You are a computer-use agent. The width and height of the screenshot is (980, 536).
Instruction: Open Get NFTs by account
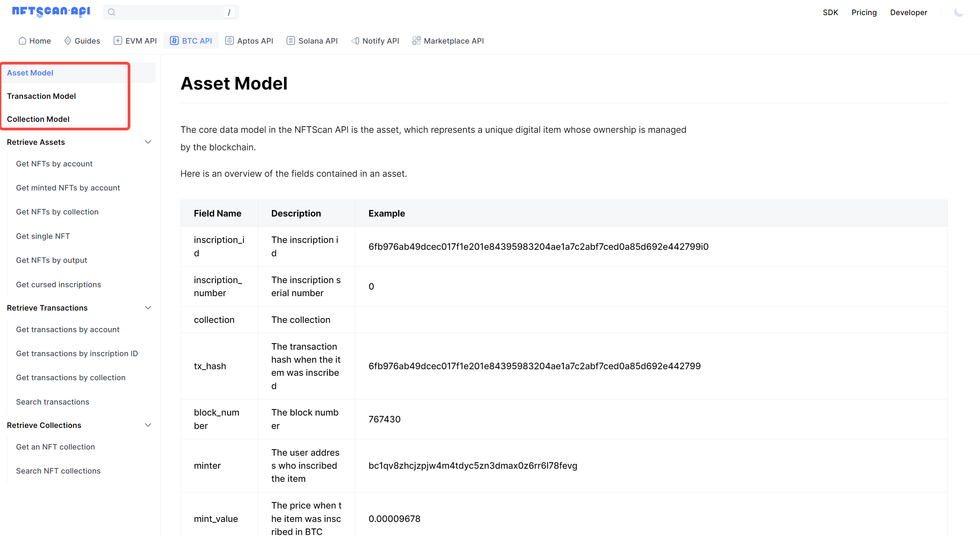coord(54,164)
